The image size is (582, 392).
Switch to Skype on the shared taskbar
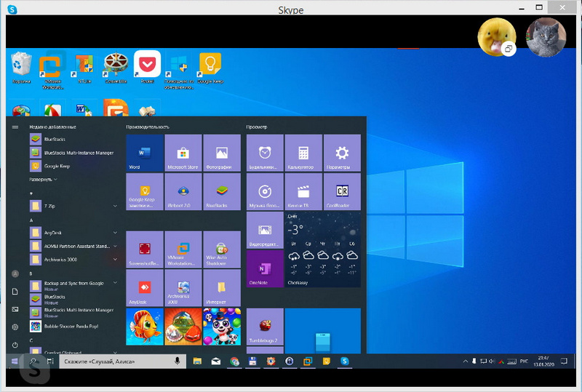345,361
